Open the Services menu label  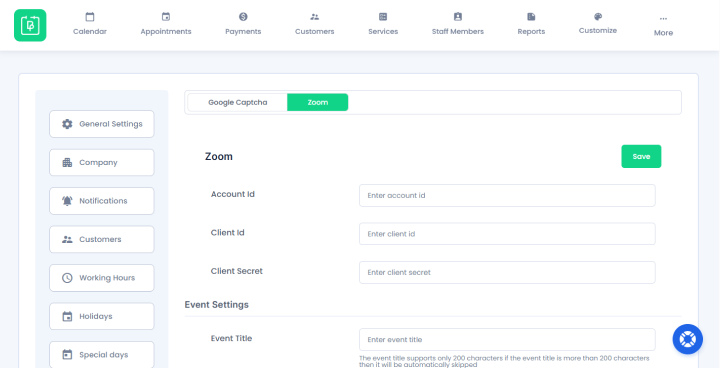(383, 32)
